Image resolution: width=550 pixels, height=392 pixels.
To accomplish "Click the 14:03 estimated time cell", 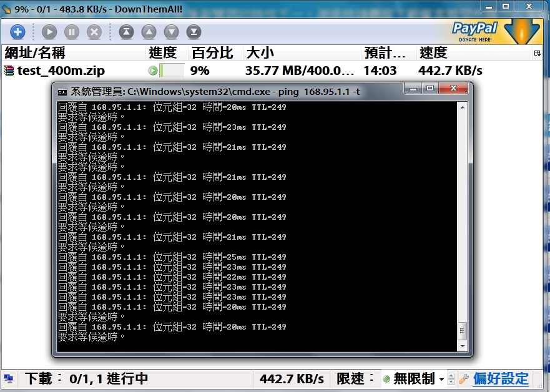I will (380, 71).
